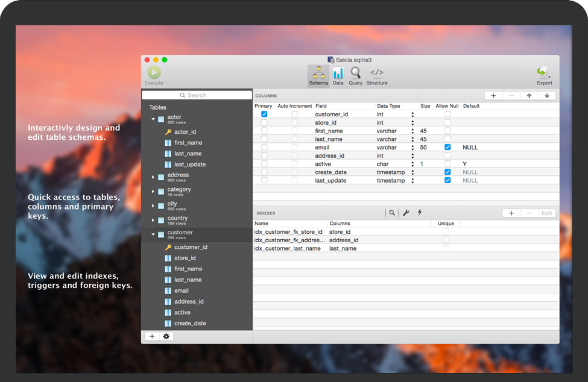Add a new column with plus button
588x382 pixels.
(493, 96)
